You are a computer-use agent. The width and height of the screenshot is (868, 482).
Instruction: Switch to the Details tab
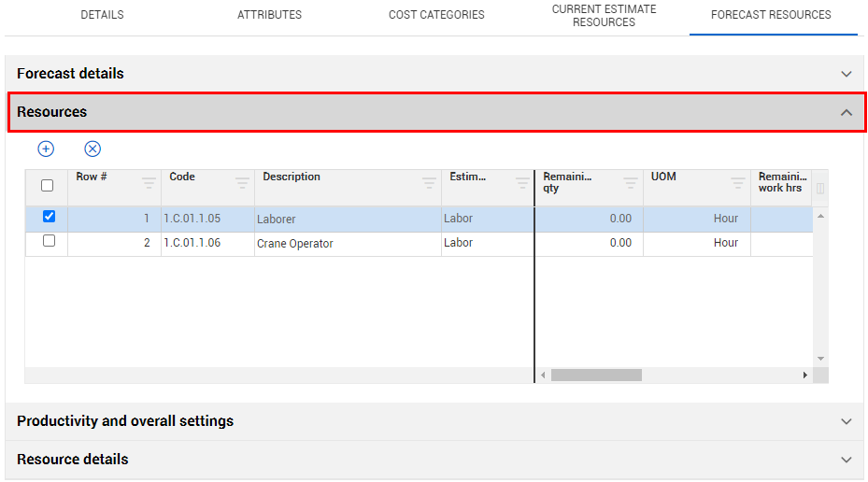click(102, 15)
